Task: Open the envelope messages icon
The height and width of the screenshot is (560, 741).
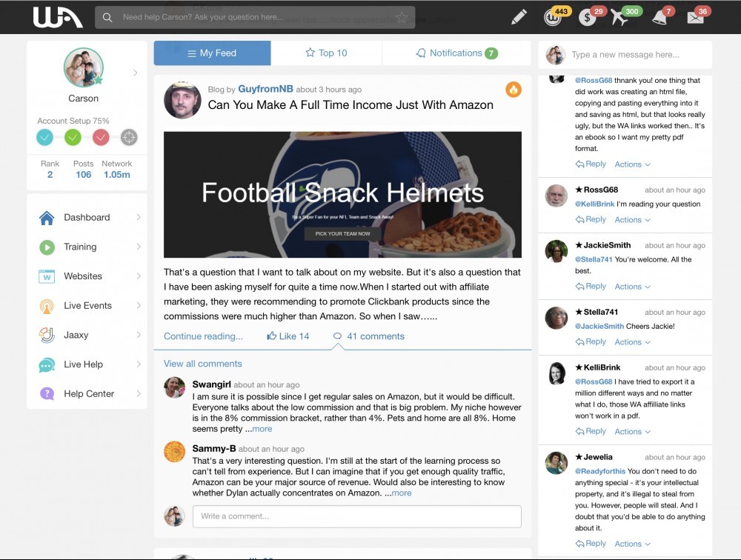Action: pos(695,18)
